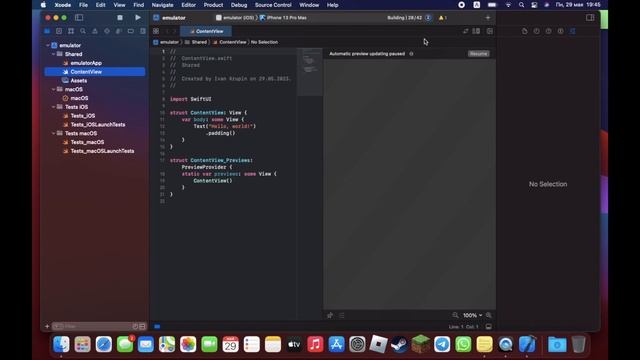
Task: Click the code review arrows icon
Action: 465,31
